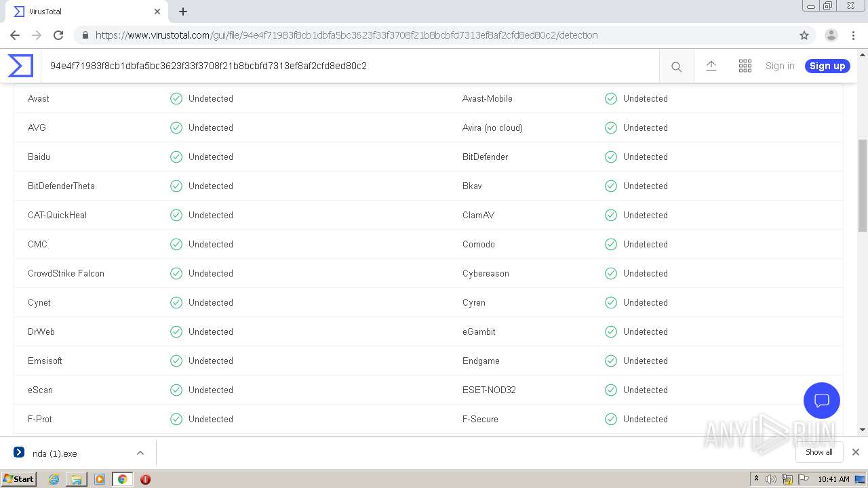868x488 pixels.
Task: Open the Chrome profile avatar
Action: (x=831, y=35)
